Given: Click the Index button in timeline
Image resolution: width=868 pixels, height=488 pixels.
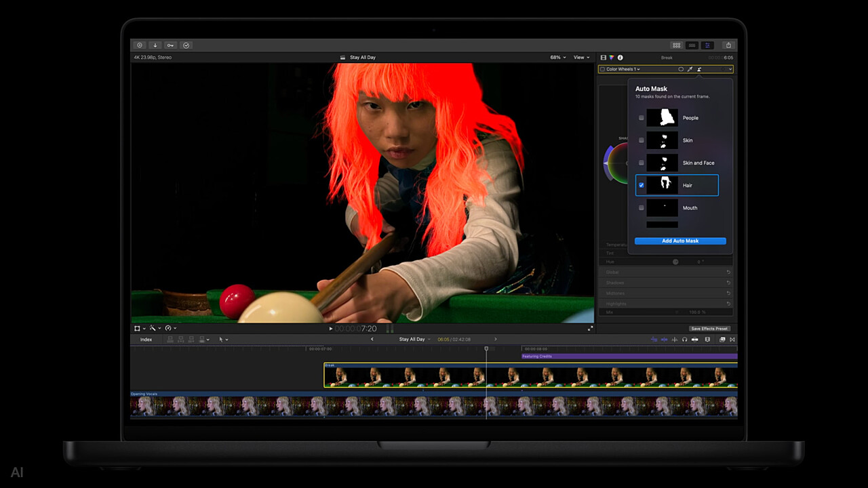Looking at the screenshot, I should 146,340.
